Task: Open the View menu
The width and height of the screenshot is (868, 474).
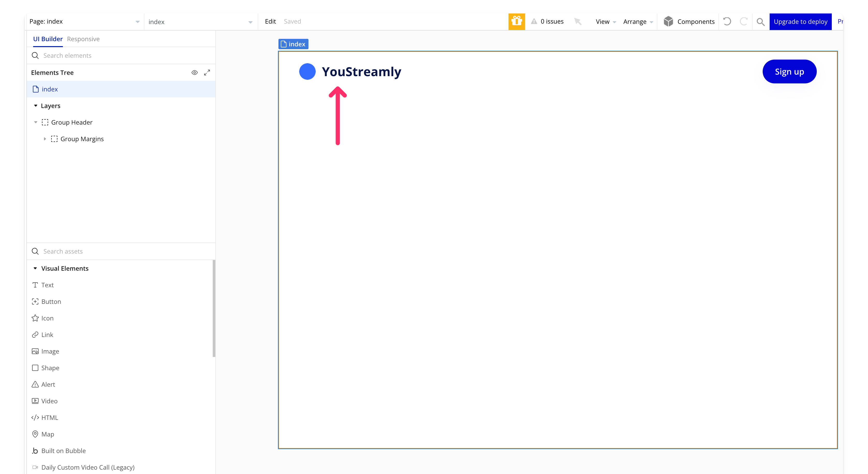Action: coord(605,21)
